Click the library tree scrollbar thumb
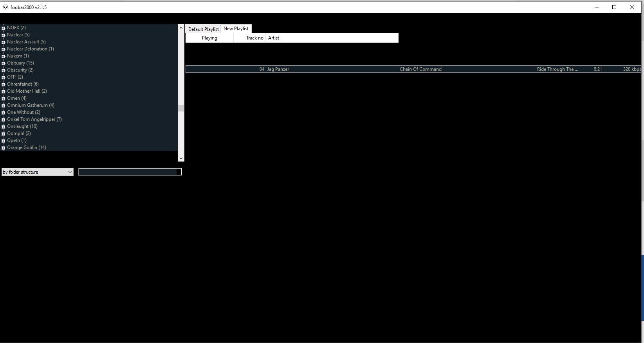The image size is (644, 343). pyautogui.click(x=181, y=108)
